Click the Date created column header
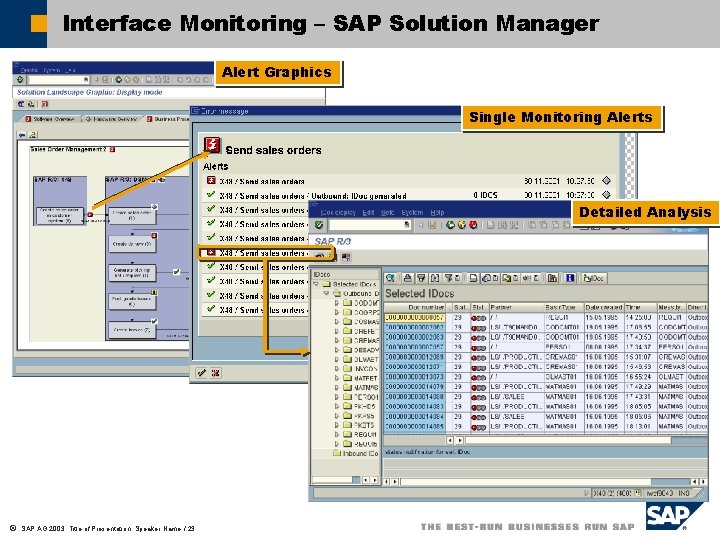The image size is (720, 540). click(604, 307)
